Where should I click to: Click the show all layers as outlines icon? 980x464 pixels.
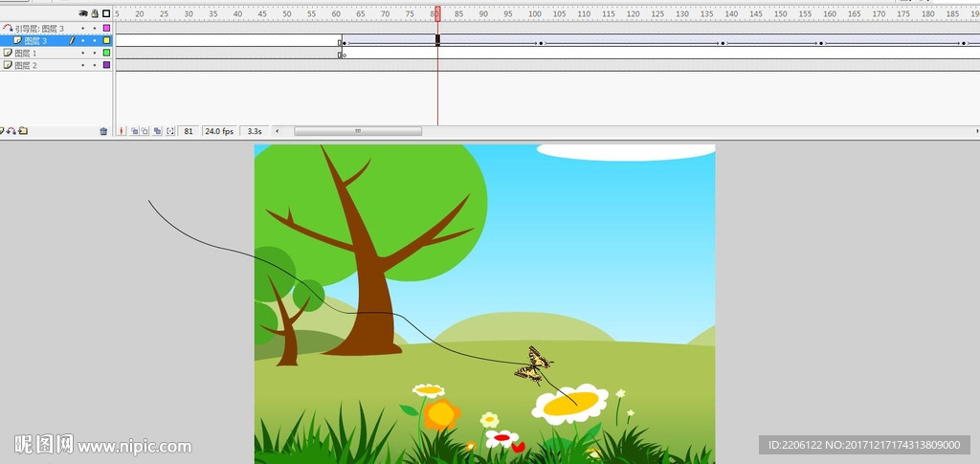pyautogui.click(x=106, y=13)
